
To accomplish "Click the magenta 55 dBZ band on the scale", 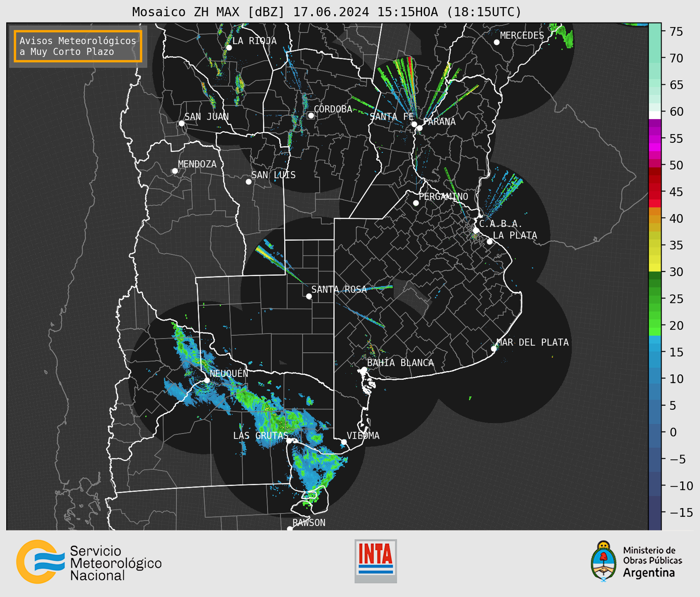I will [x=655, y=139].
